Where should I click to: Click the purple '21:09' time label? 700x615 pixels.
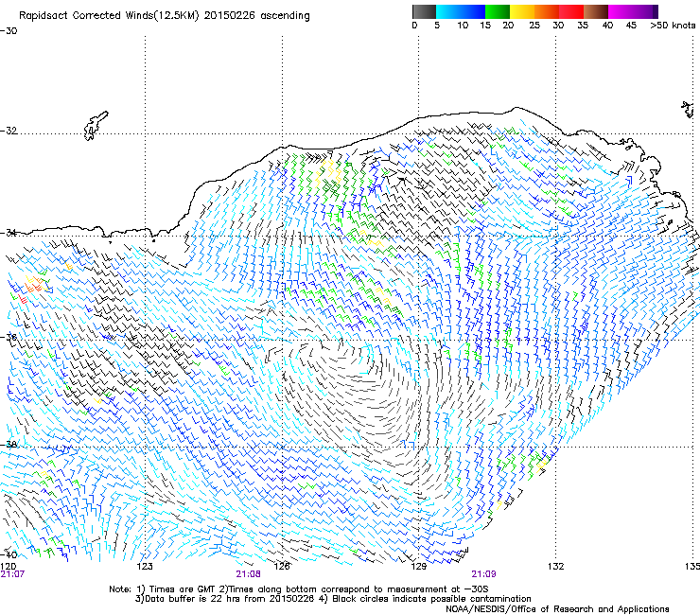[x=484, y=574]
